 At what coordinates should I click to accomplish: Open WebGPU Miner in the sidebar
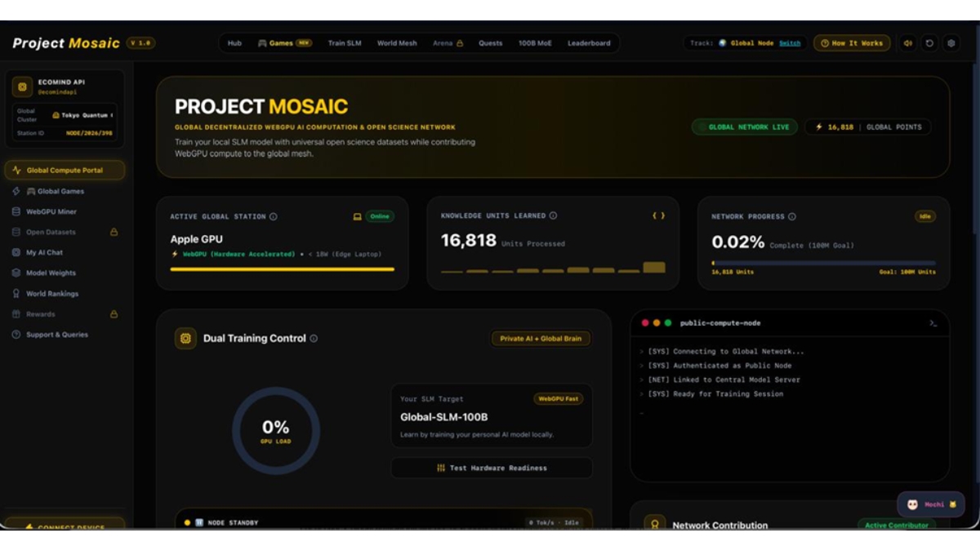coord(65,211)
